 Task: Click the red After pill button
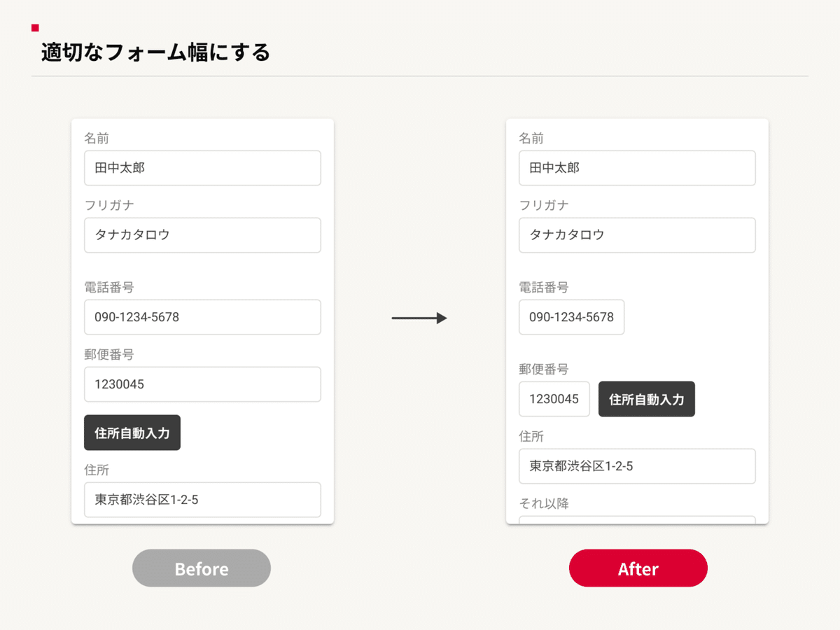coord(638,568)
